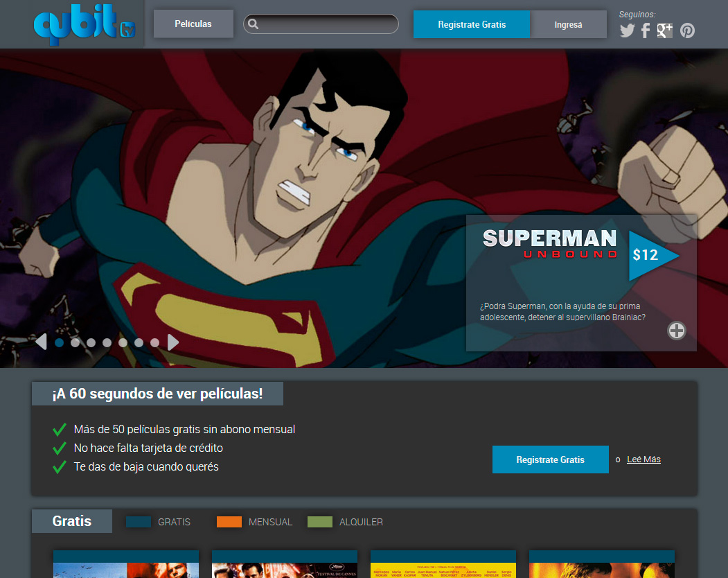Click the "Seguinos:" label
Screen dimensions: 728x578
[x=637, y=15]
